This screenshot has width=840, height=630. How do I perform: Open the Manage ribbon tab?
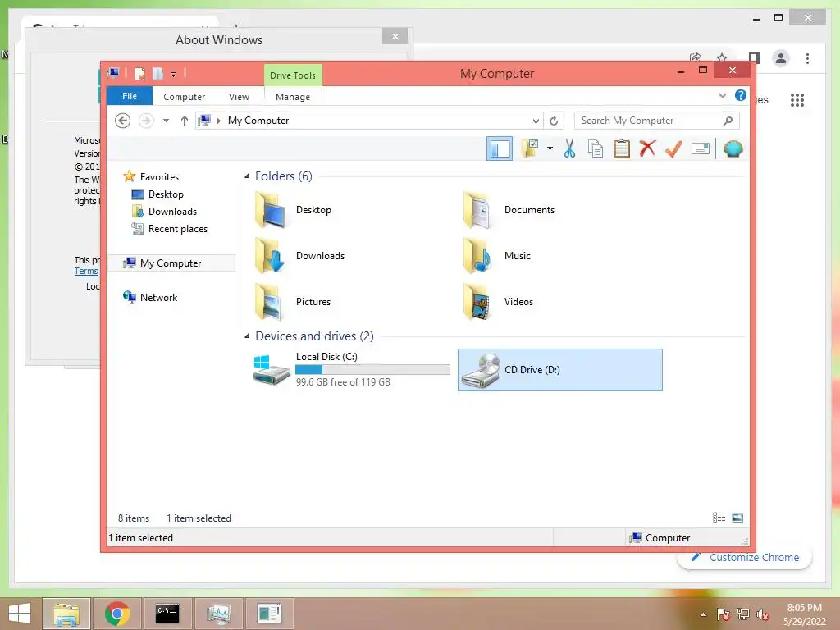293,97
